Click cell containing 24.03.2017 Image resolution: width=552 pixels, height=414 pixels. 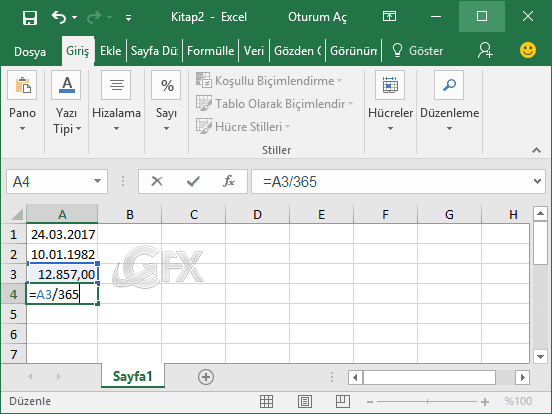(x=62, y=234)
